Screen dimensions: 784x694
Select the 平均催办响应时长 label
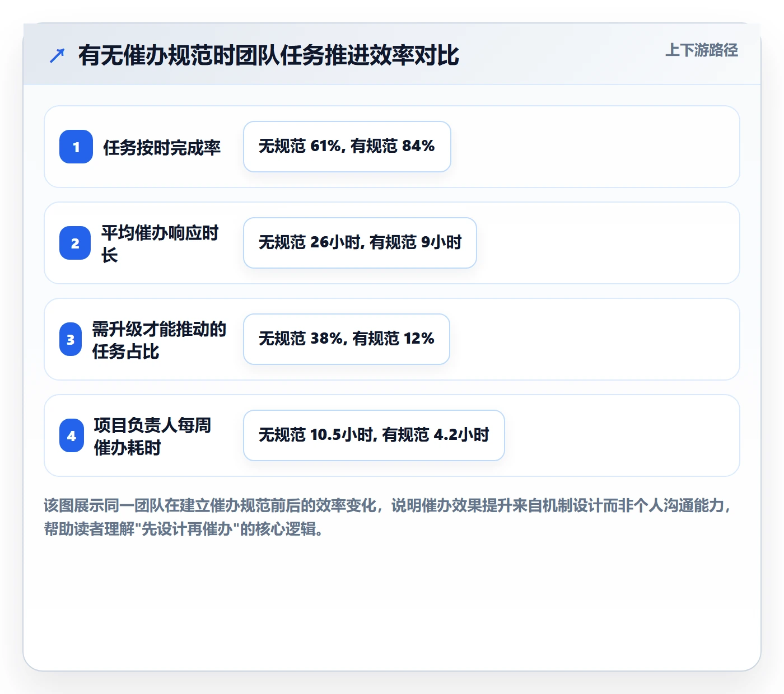tap(160, 243)
